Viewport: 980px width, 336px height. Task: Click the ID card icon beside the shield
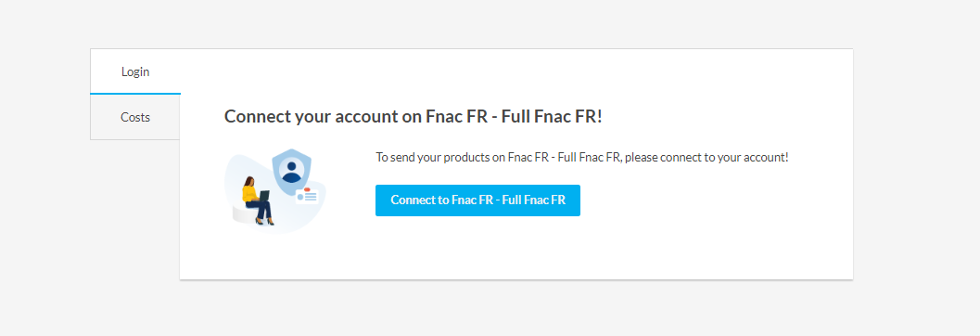(308, 198)
